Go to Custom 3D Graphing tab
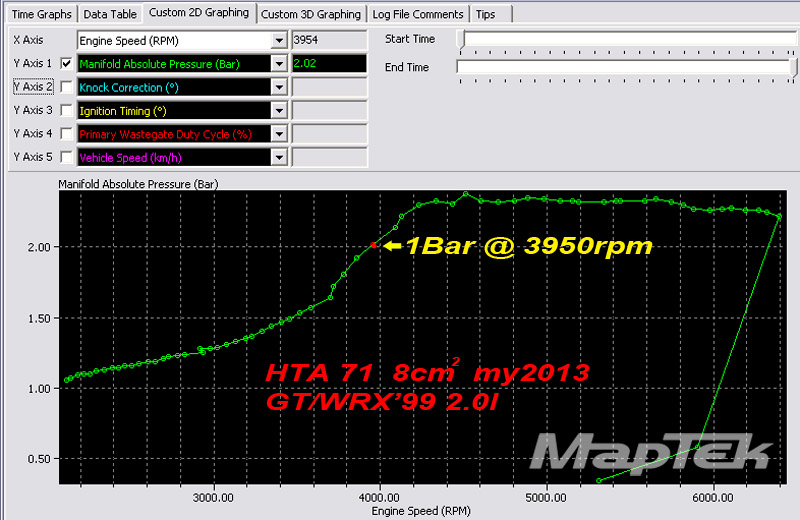Screen dimensions: 800x520 coord(311,14)
